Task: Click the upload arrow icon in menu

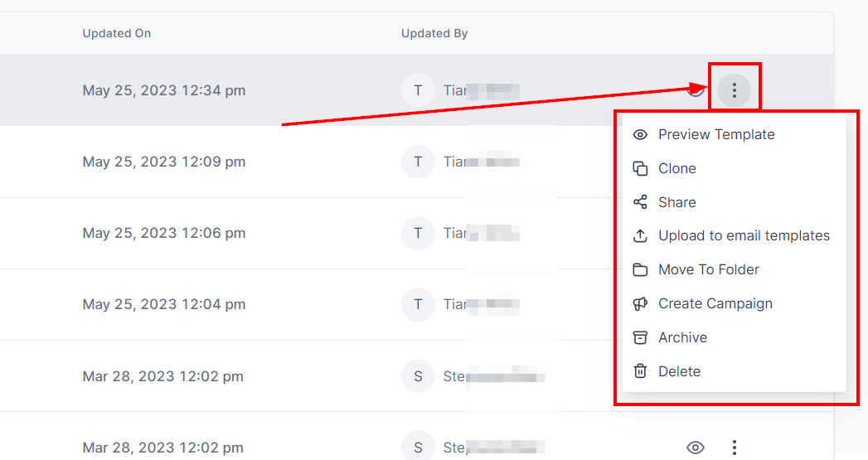Action: 640,236
